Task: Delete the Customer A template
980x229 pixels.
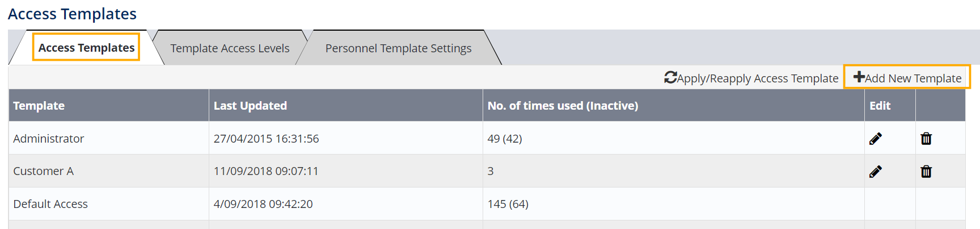Action: tap(926, 172)
